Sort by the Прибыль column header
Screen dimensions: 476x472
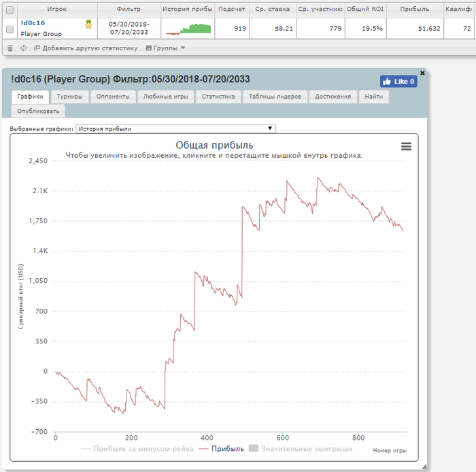415,9
